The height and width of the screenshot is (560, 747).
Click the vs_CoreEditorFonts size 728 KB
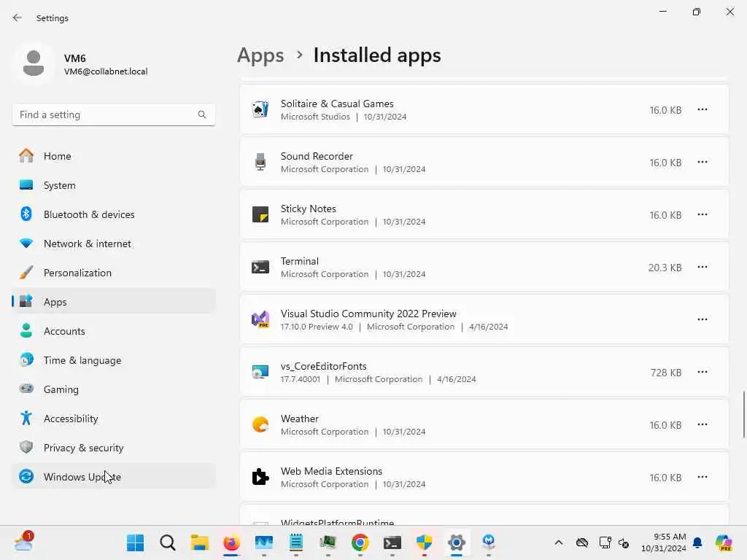click(x=666, y=373)
